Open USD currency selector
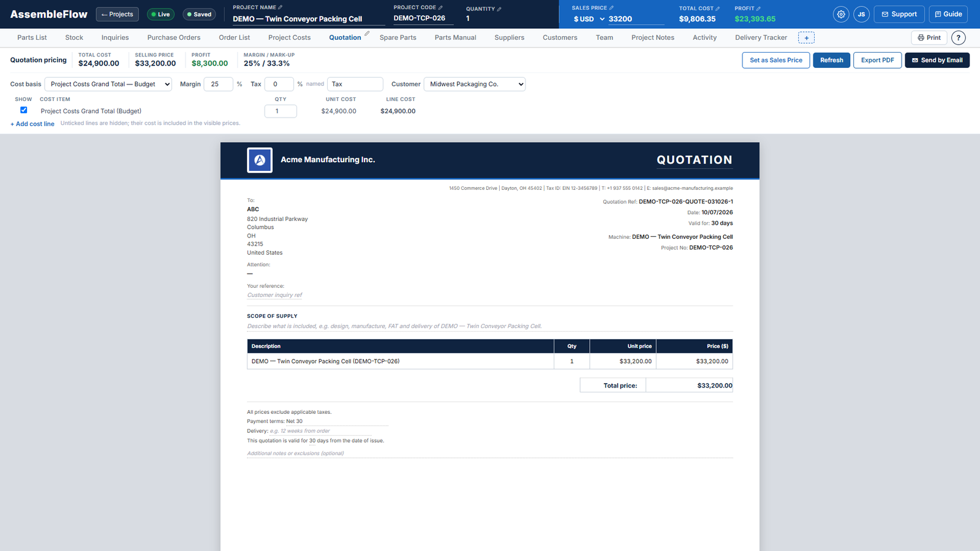The height and width of the screenshot is (551, 980). click(x=589, y=19)
